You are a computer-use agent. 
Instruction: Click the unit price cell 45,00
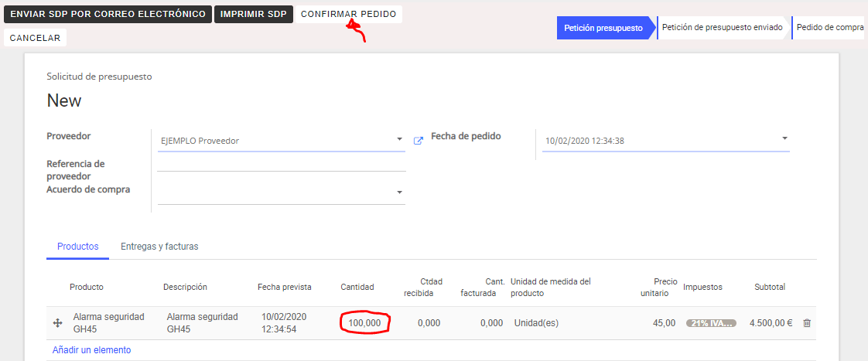tap(665, 323)
